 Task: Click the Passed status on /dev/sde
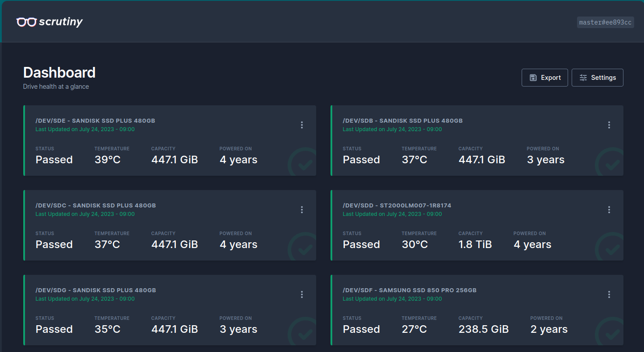(54, 160)
